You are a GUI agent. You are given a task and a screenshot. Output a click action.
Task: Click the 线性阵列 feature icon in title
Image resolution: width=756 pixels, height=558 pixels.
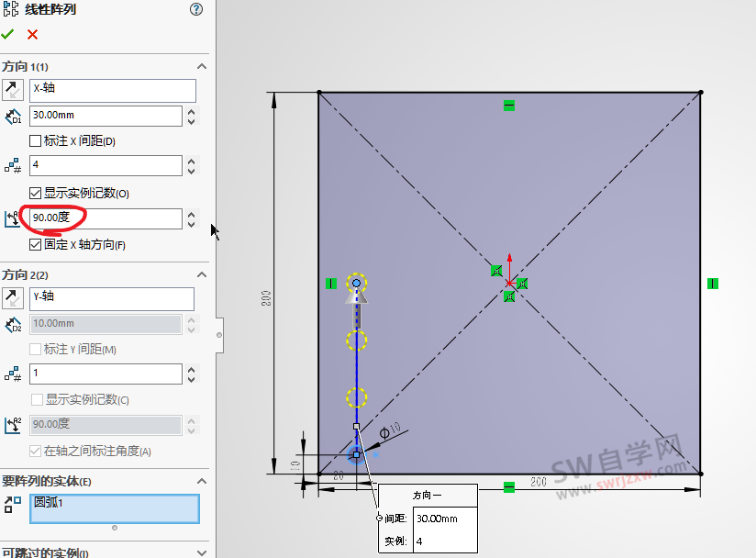coord(9,9)
